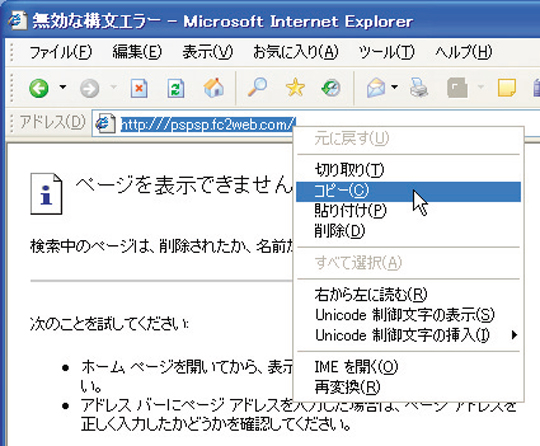Open the ファイル(F) menu
This screenshot has width=540, height=446.
pyautogui.click(x=61, y=53)
